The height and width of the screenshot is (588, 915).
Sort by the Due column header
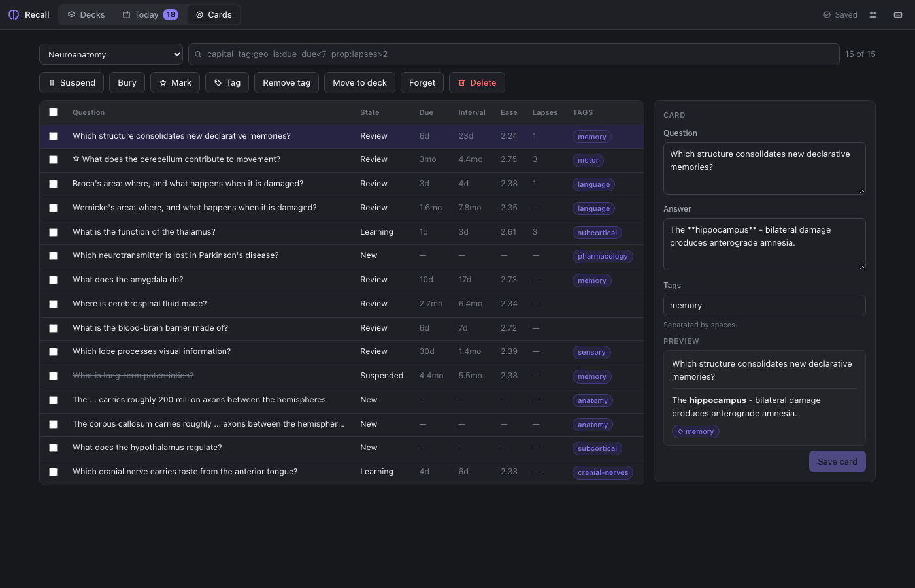426,112
